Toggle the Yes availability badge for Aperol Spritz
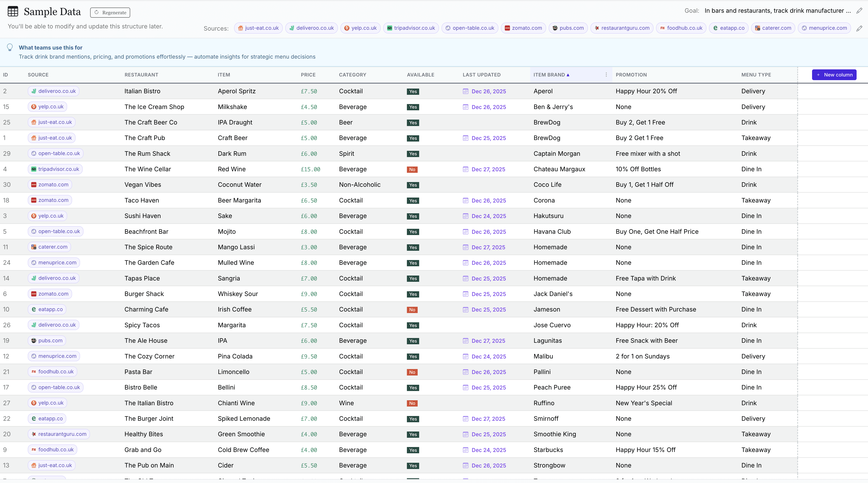This screenshot has width=868, height=483. (413, 91)
